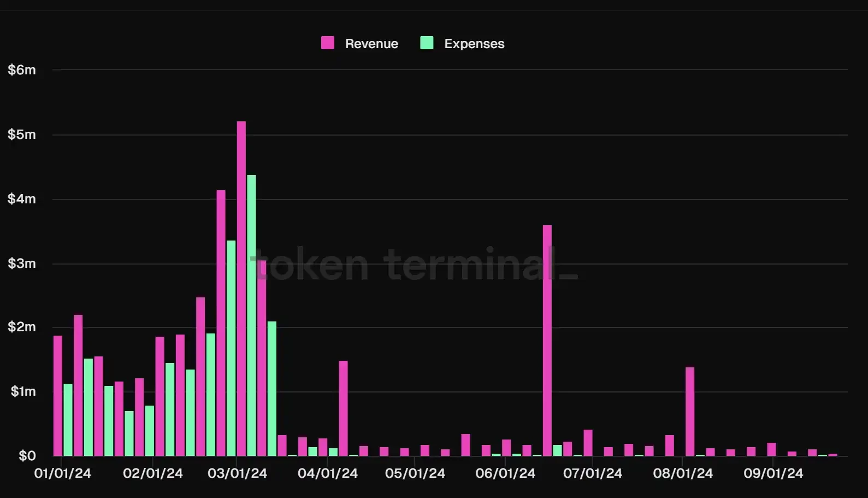Click the token terminal watermark
Viewport: 868px width, 498px height.
click(x=414, y=265)
